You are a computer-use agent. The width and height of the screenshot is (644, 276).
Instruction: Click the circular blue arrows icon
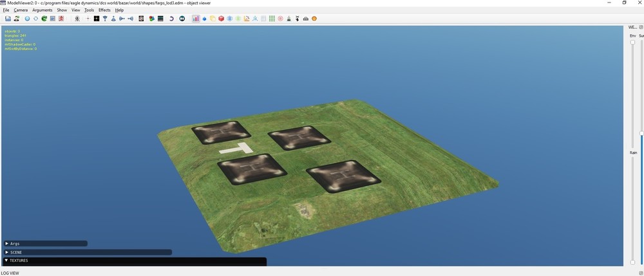click(x=35, y=19)
